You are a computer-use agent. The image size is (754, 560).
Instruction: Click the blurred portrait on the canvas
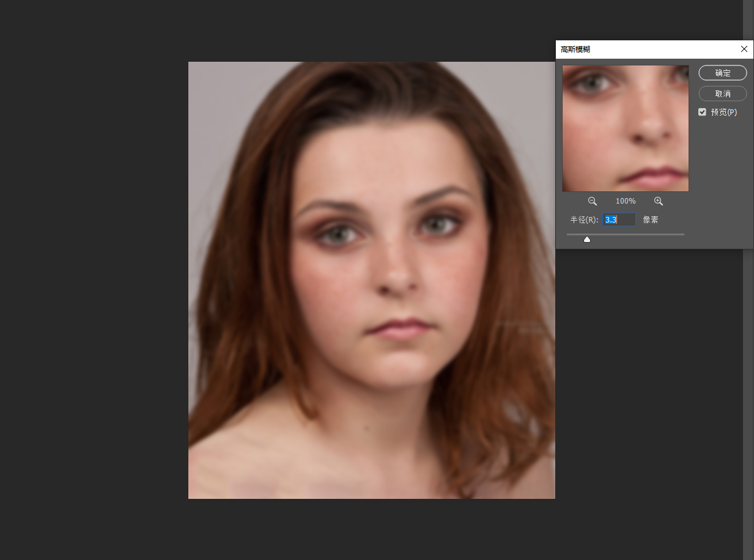click(x=372, y=280)
